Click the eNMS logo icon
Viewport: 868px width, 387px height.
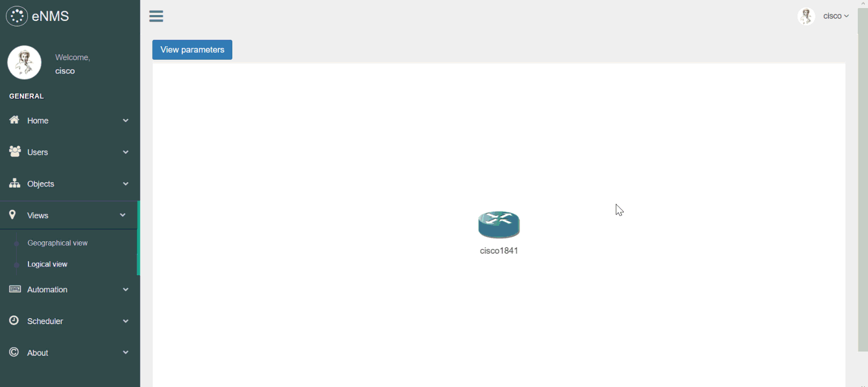[17, 16]
